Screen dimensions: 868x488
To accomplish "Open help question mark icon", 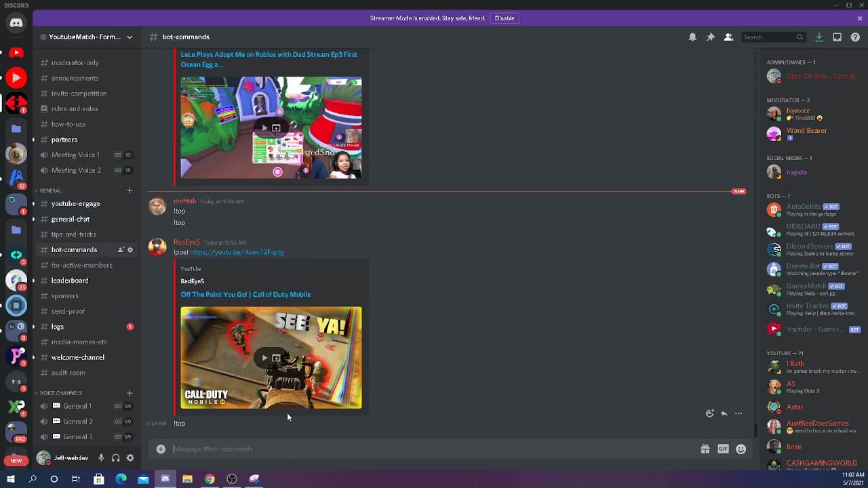I will click(855, 37).
